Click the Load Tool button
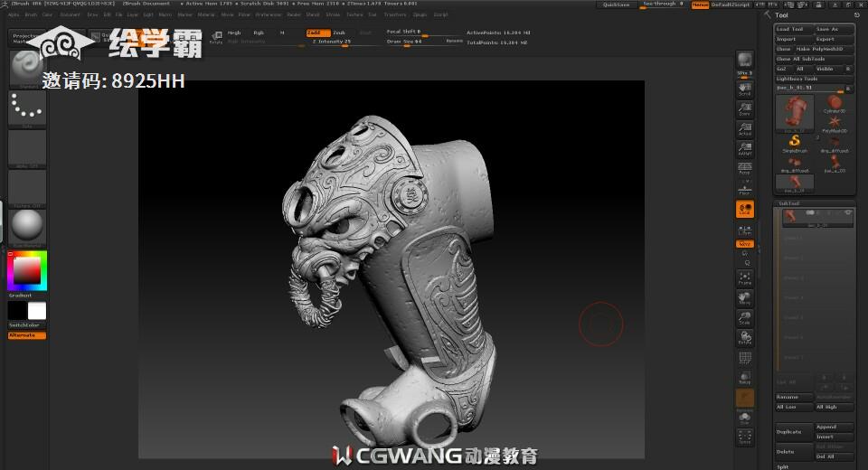Image resolution: width=868 pixels, height=470 pixels. pyautogui.click(x=794, y=29)
